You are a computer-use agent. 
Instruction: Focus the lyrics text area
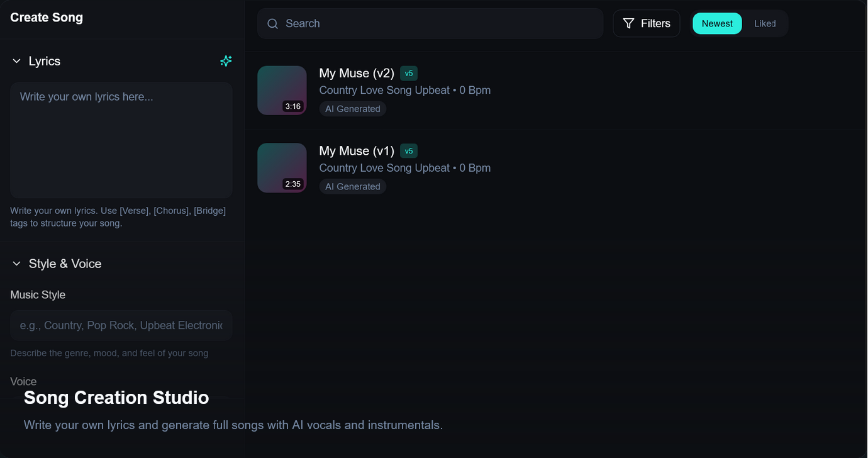(121, 140)
